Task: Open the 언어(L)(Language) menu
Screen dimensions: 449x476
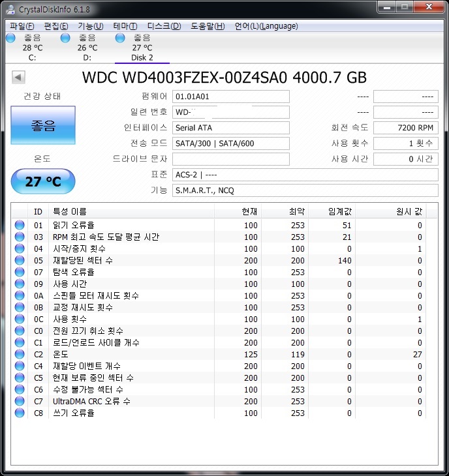Action: pos(266,26)
